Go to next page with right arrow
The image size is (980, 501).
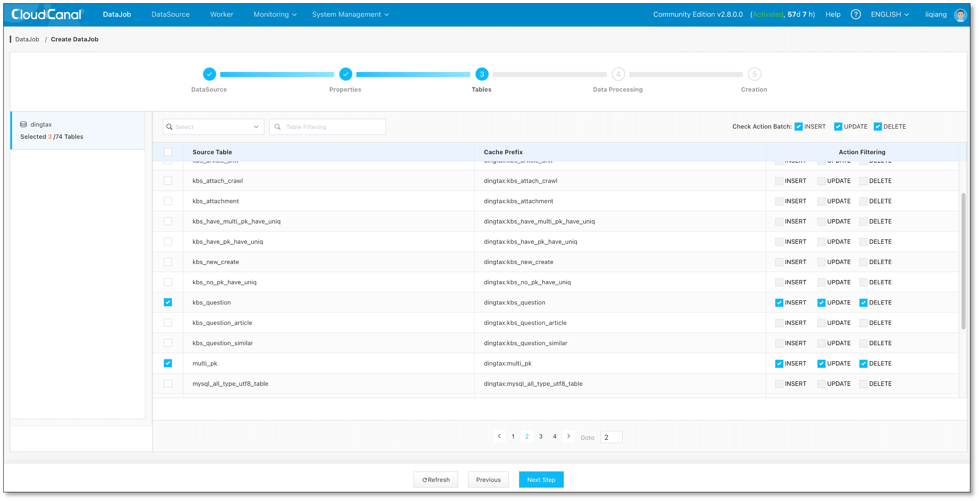pos(568,436)
